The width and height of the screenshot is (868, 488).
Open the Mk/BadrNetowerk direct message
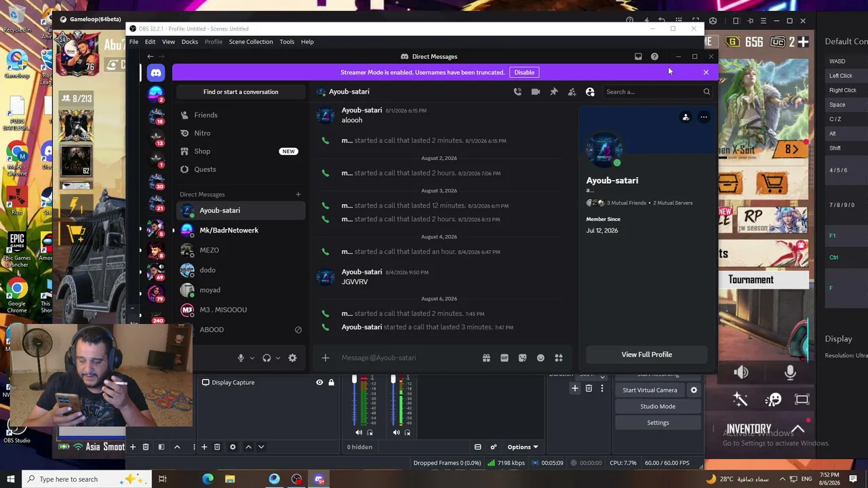pyautogui.click(x=241, y=230)
